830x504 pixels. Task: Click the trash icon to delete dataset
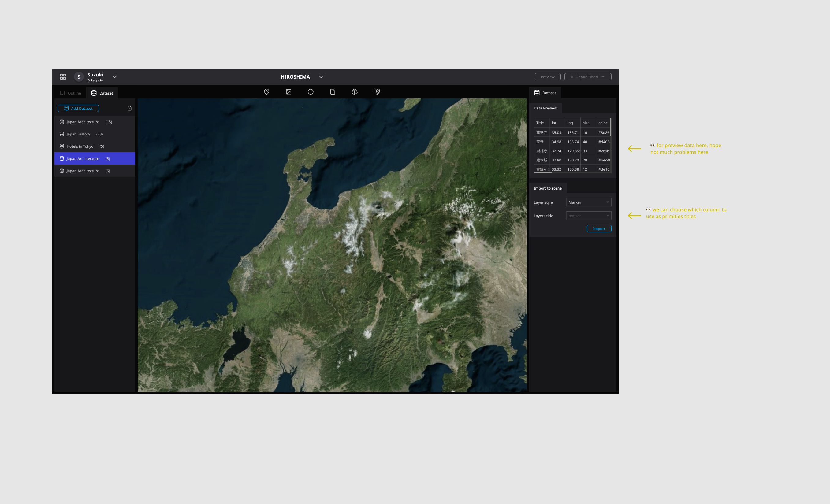pyautogui.click(x=130, y=108)
